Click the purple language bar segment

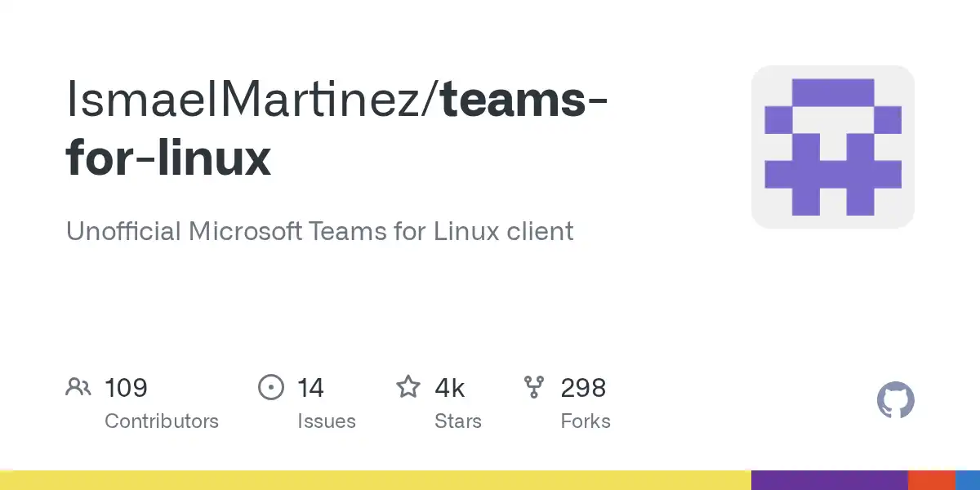pyautogui.click(x=829, y=480)
